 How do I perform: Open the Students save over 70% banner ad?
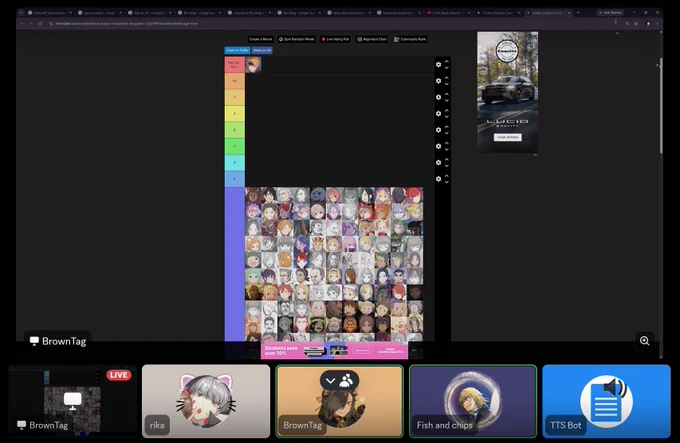tap(334, 350)
